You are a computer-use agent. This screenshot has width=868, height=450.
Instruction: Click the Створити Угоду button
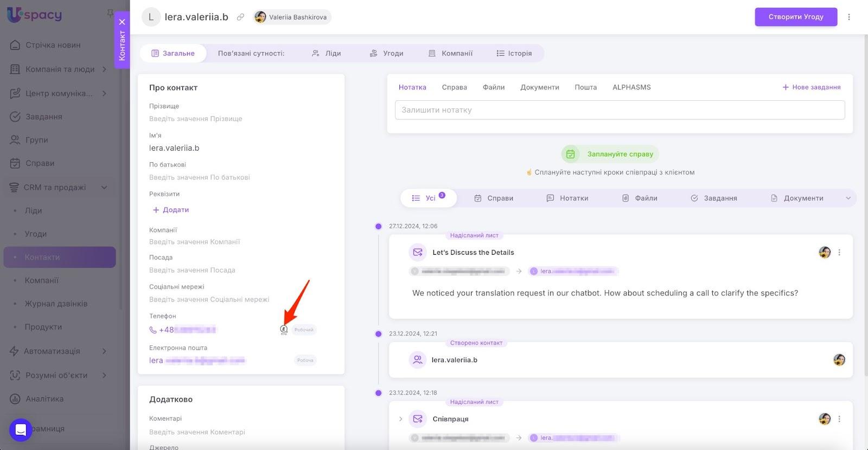click(796, 17)
